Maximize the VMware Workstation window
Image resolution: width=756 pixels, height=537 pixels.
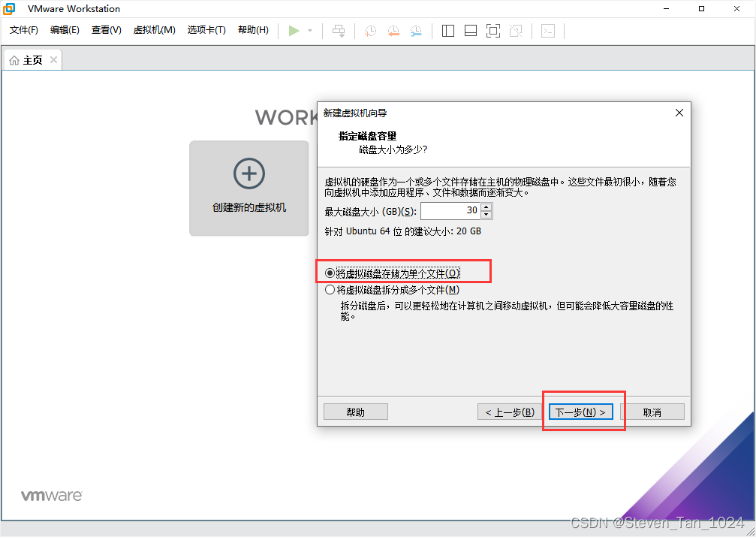701,9
